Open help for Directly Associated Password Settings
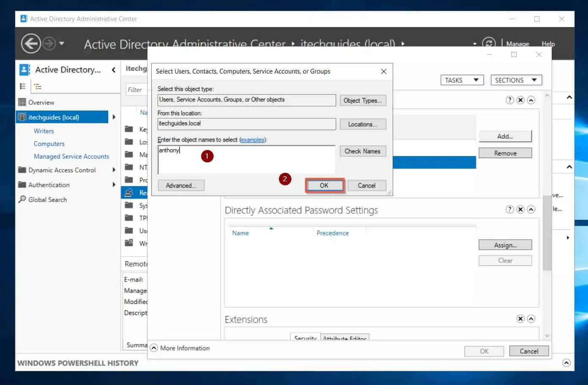This screenshot has height=385, width=588. (510, 210)
